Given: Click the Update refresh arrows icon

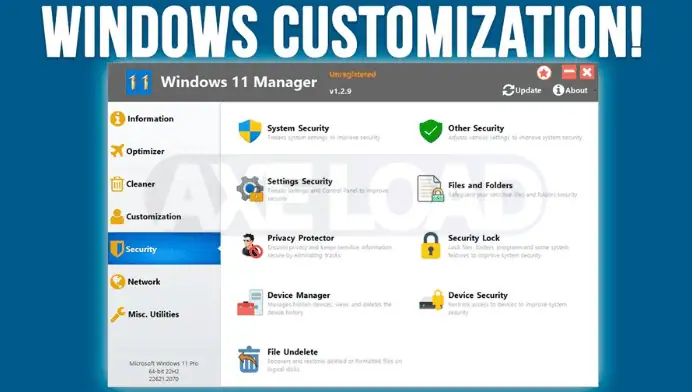Looking at the screenshot, I should 508,90.
